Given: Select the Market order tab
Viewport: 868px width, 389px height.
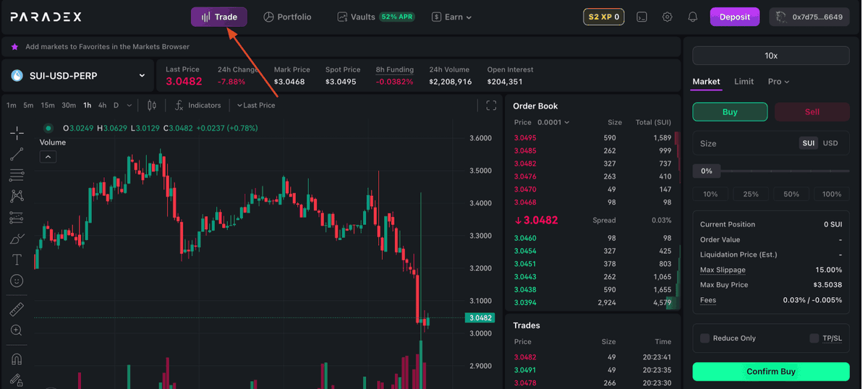Looking at the screenshot, I should tap(706, 82).
